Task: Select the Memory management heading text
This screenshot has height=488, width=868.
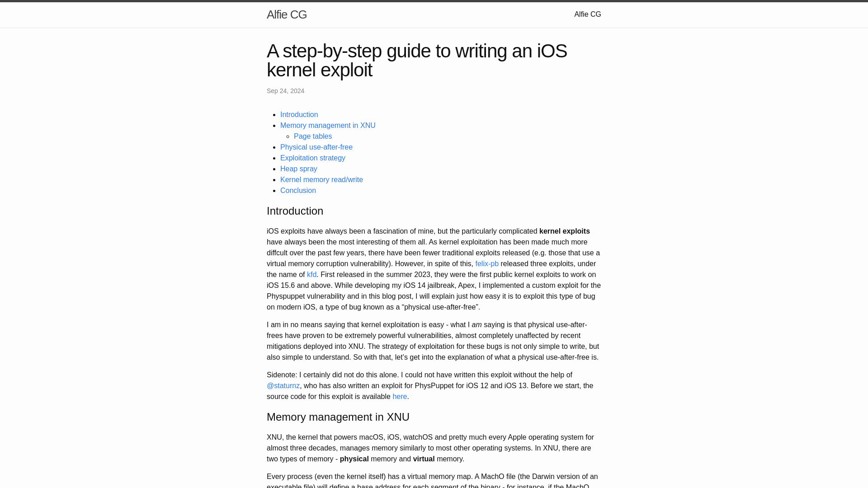Action: (338, 417)
